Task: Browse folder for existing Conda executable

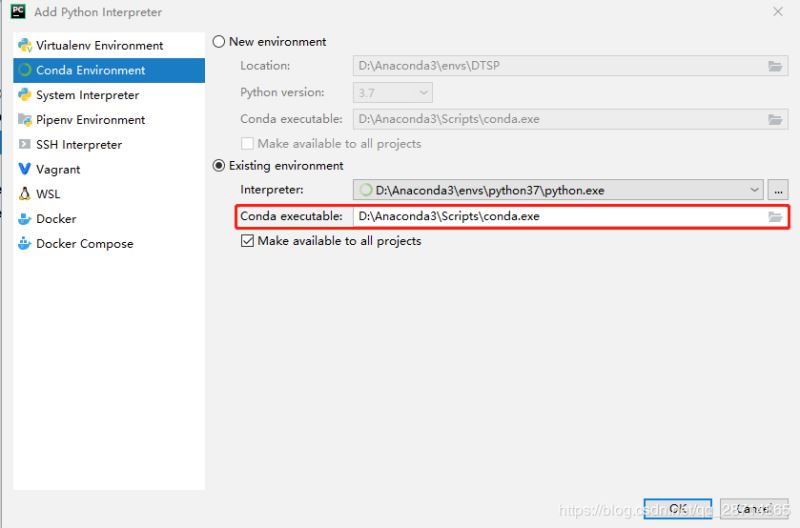Action: [x=775, y=216]
